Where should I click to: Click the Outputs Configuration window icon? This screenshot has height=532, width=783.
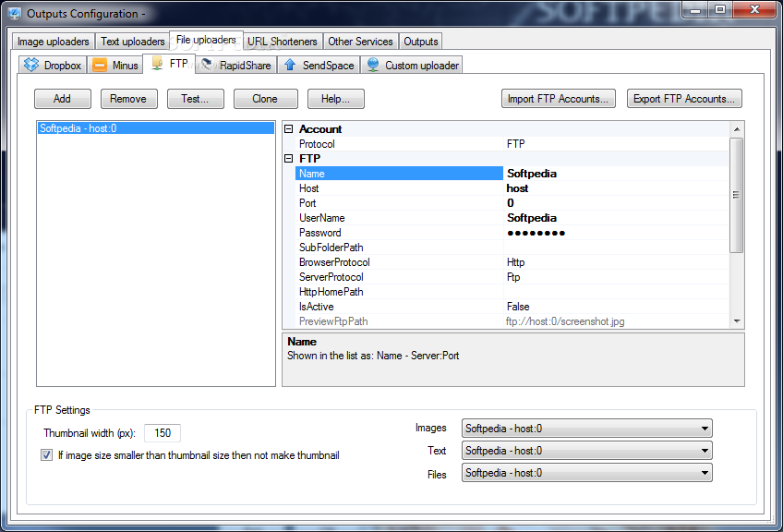coord(15,14)
